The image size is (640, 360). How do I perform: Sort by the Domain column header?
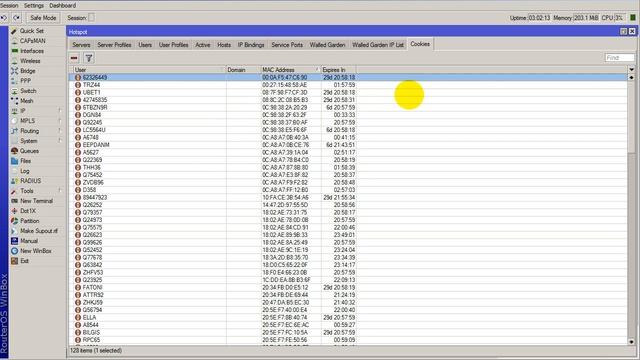tap(243, 70)
